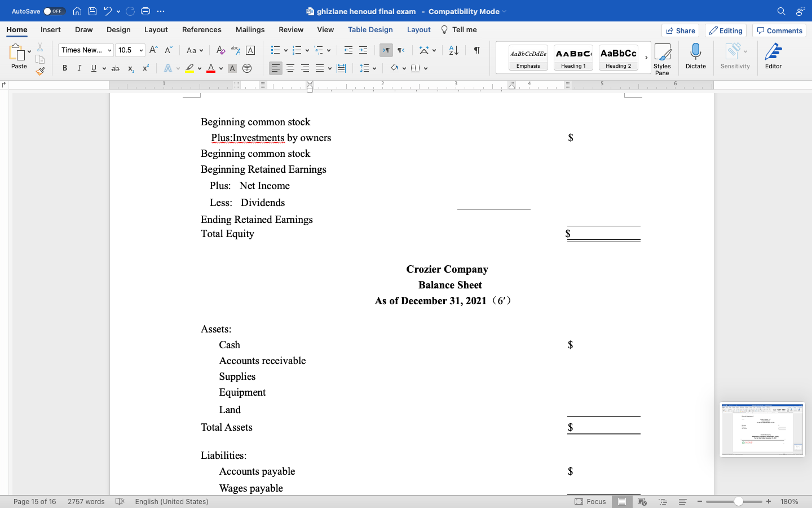Click the zoom slider handle
The image size is (812, 508).
(x=738, y=501)
